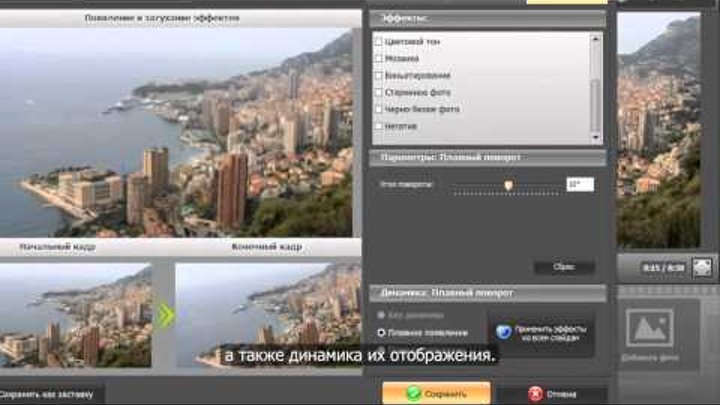
Task: Click the Сброс reset button
Action: (565, 267)
